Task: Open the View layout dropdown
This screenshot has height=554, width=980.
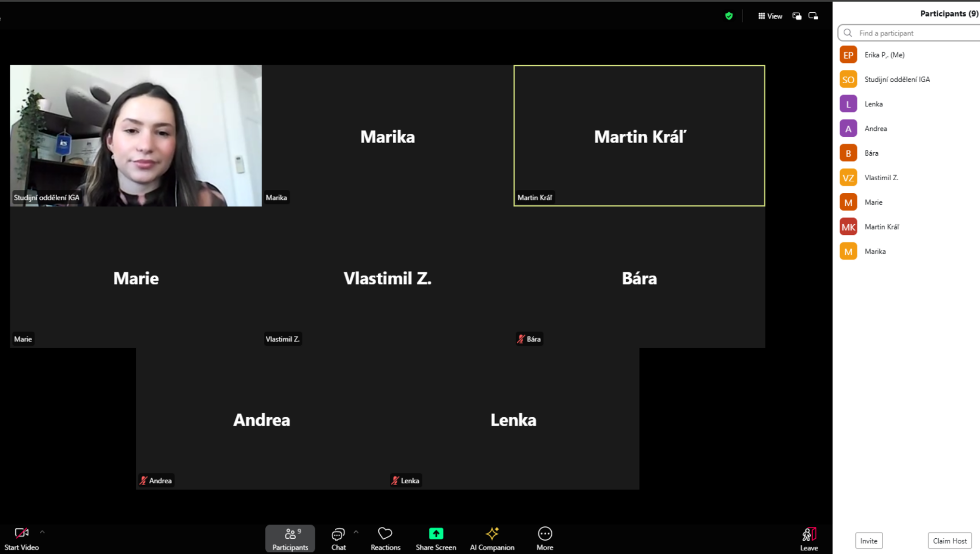Action: coord(770,16)
